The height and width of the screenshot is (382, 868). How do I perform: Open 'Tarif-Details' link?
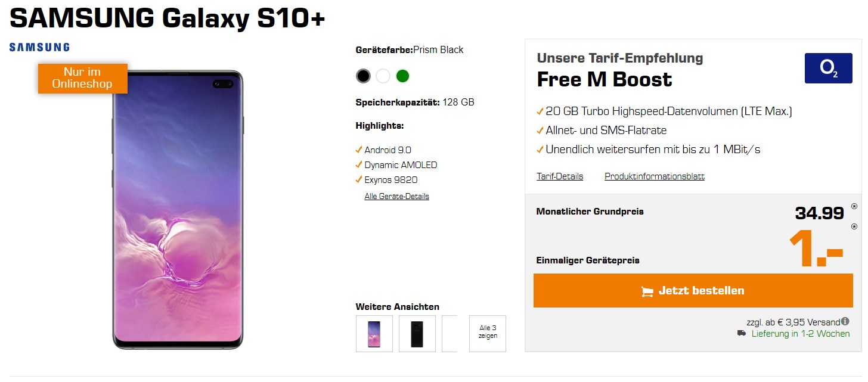tap(560, 176)
